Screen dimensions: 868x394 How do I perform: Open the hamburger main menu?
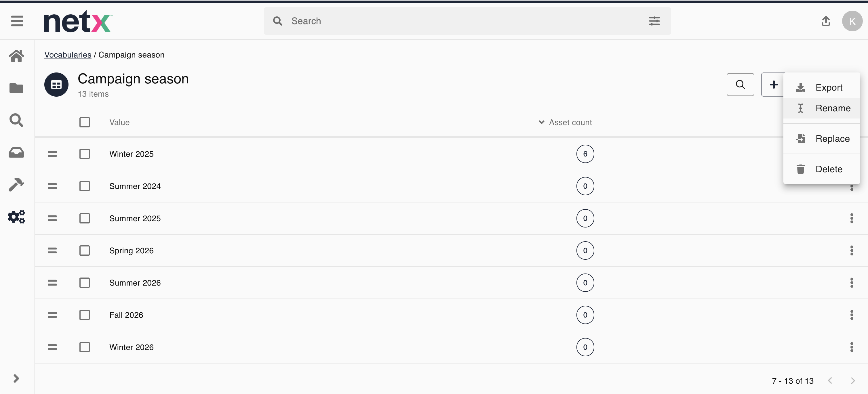17,21
